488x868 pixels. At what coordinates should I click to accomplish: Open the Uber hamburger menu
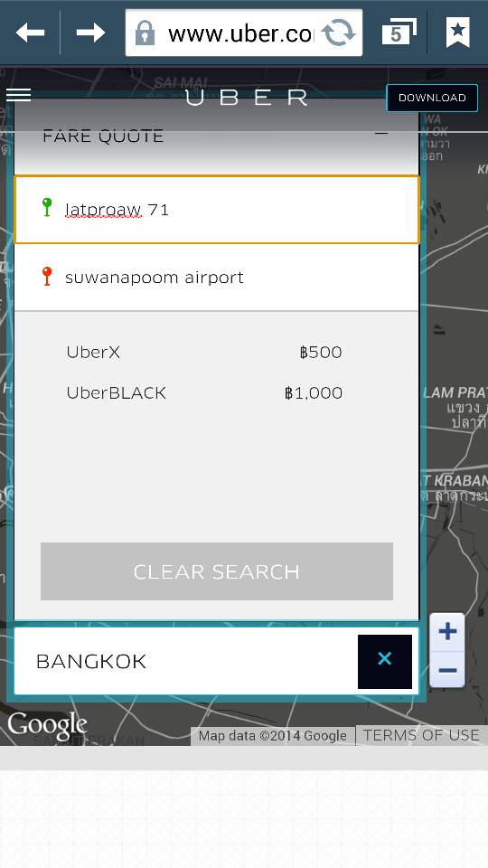(18, 95)
